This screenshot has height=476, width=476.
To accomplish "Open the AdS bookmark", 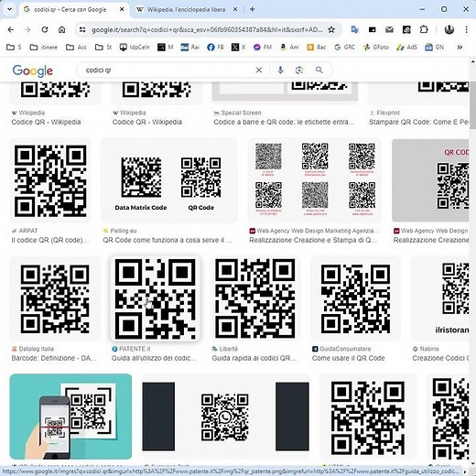I will (406, 48).
